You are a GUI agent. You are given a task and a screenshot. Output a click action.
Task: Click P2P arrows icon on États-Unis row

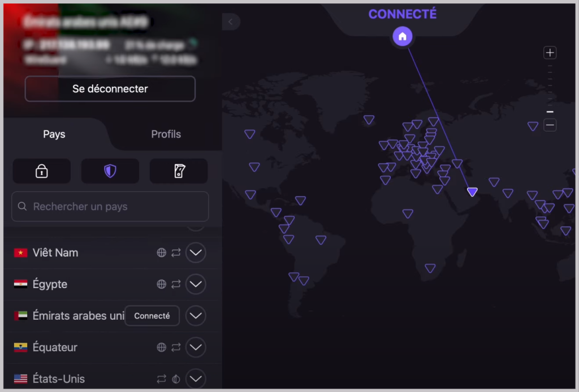pos(161,378)
